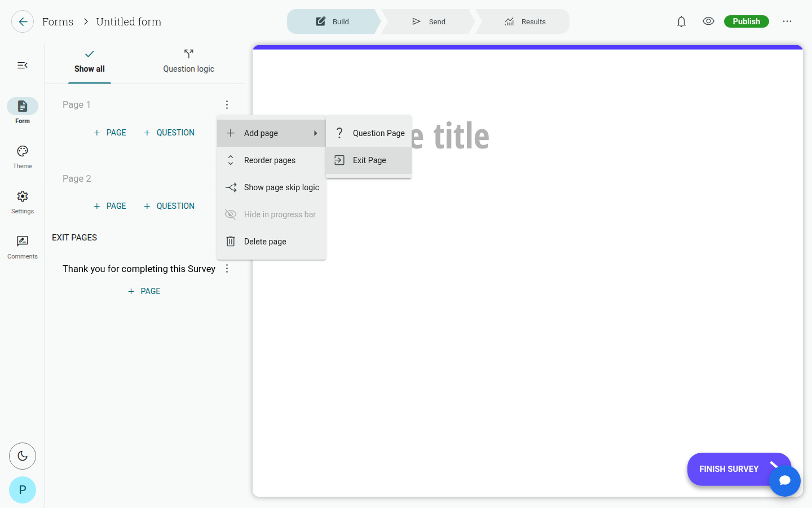
Task: Add a PAGE under exit pages
Action: (144, 291)
